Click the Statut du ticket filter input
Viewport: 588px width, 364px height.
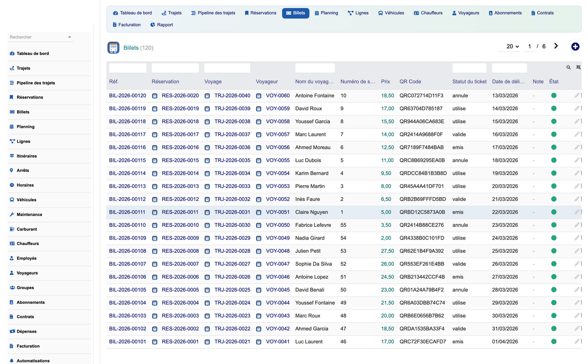pos(469,68)
